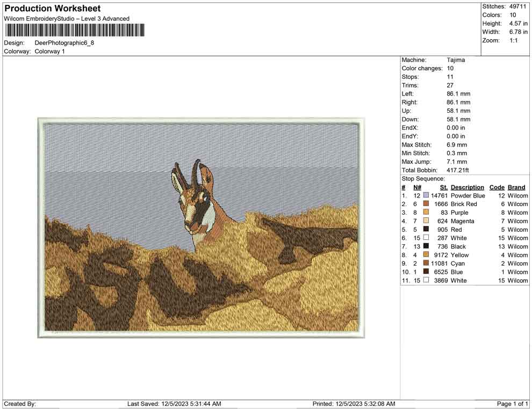Click the stitch count '9172' for Yellow
Viewport: 532px width, 409px height.
[x=441, y=255]
